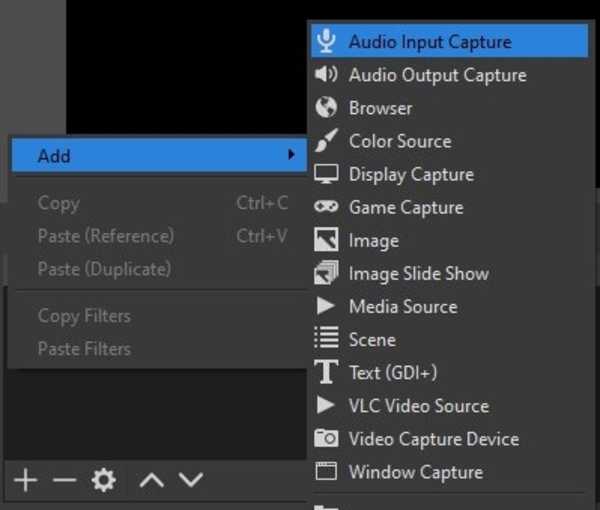This screenshot has height=510, width=600.
Task: Click the camera icon for Video Capture Device
Action: [x=326, y=438]
